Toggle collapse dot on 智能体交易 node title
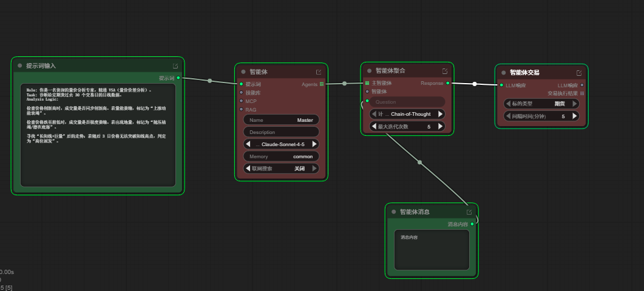Screen dimensions: 644x291 [x=503, y=73]
